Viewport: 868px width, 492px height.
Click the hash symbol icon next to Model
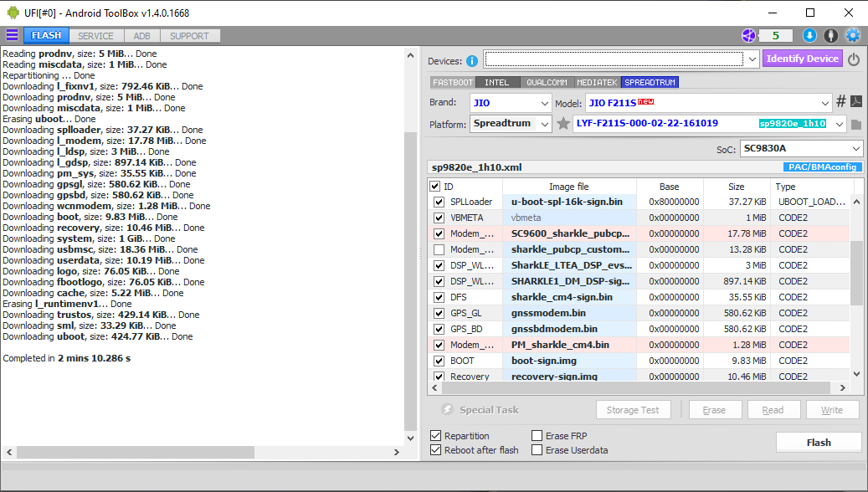[x=841, y=101]
